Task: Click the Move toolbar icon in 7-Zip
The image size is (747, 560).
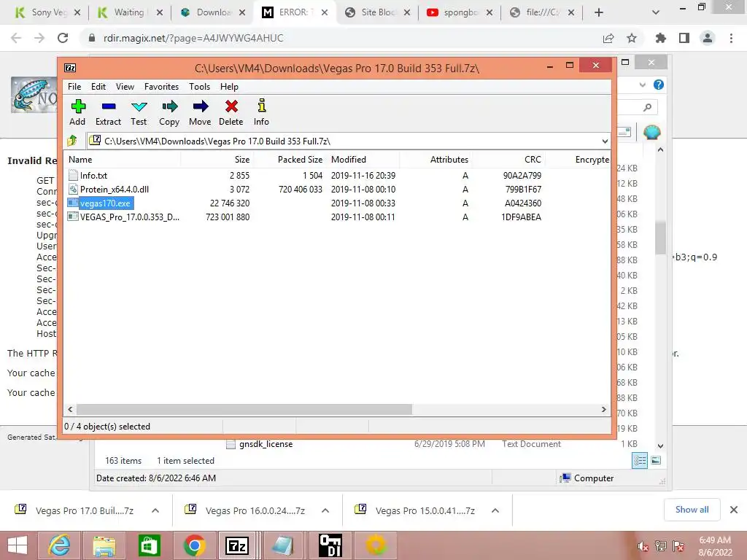Action: point(201,106)
